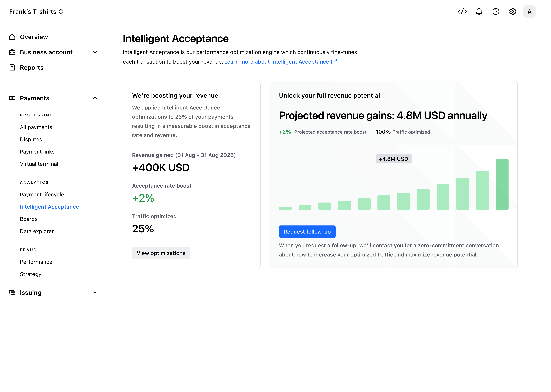This screenshot has height=392, width=551.
Task: Open Payment links
Action: (x=37, y=152)
